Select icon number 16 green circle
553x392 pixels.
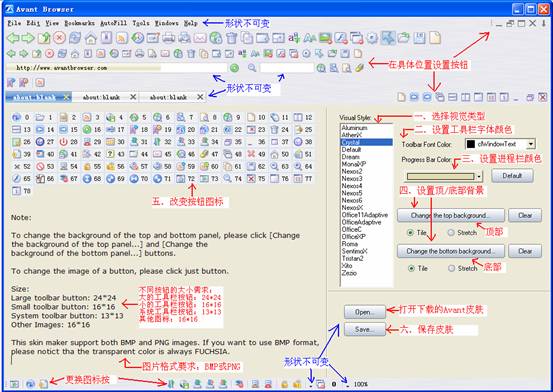(87, 129)
